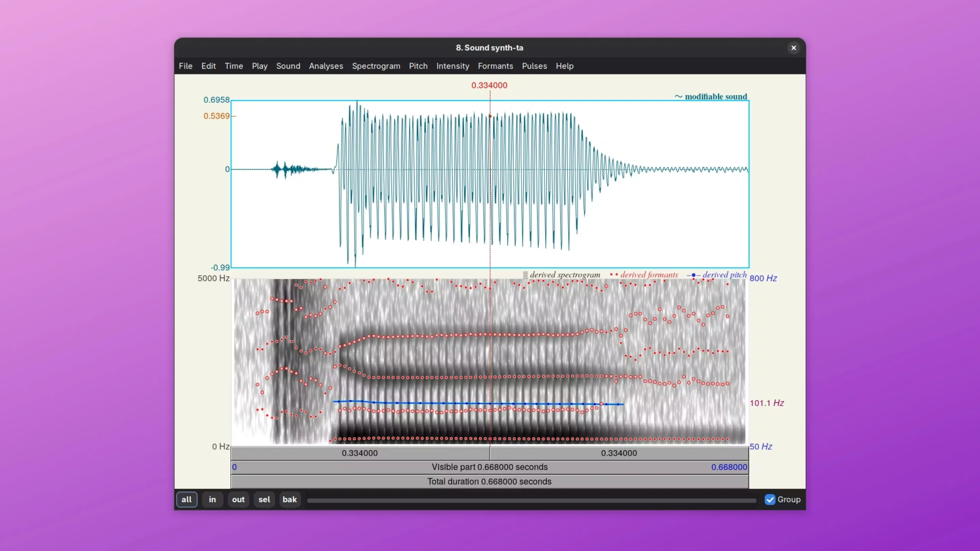Click the 'out' zoom button

point(238,499)
